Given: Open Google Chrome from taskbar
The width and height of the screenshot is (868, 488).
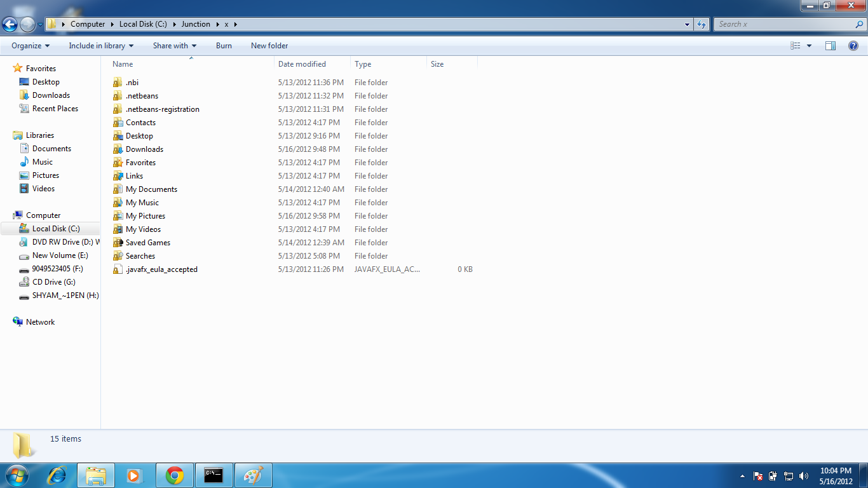Looking at the screenshot, I should tap(175, 475).
